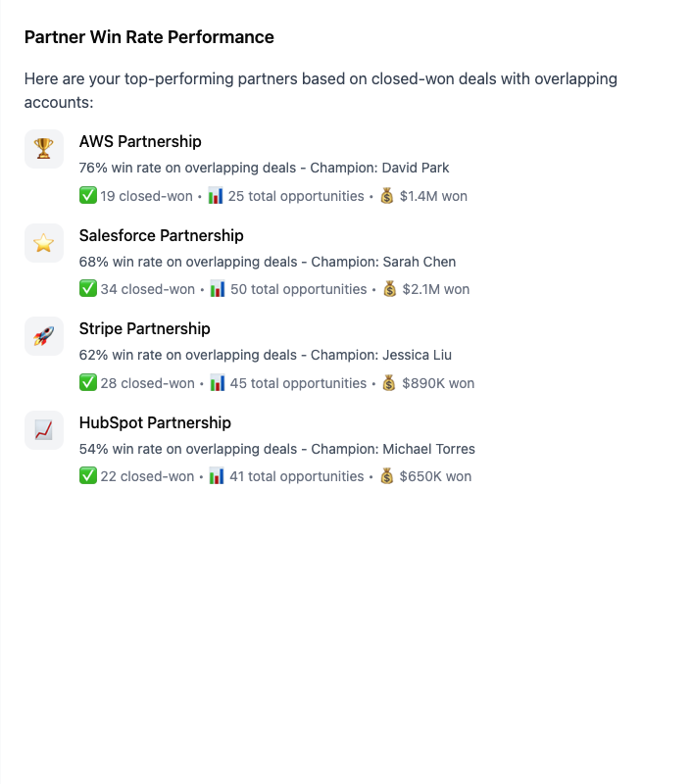The height and width of the screenshot is (784, 692).
Task: Click the money bag icon by $2.1M won
Action: pyautogui.click(x=390, y=289)
